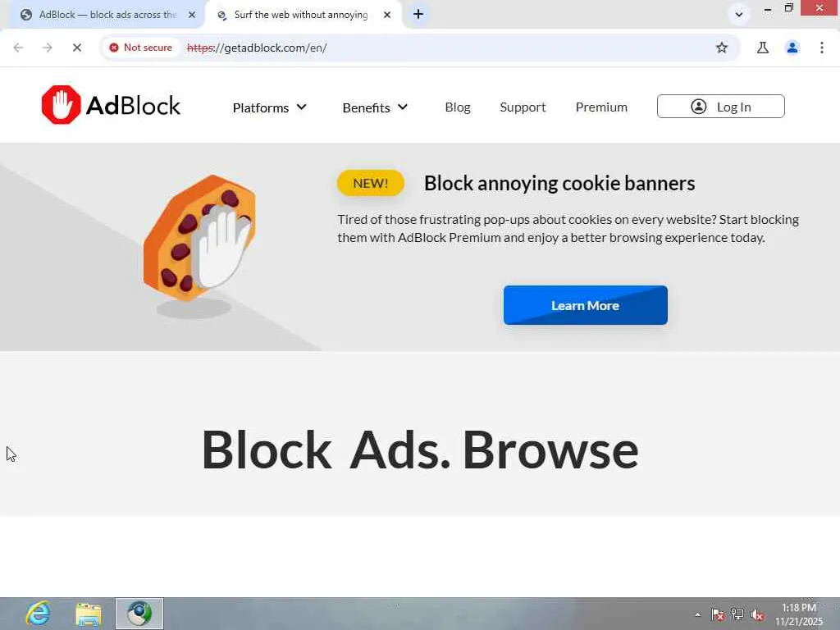Open the tab search chevron
The width and height of the screenshot is (840, 630).
pos(739,15)
